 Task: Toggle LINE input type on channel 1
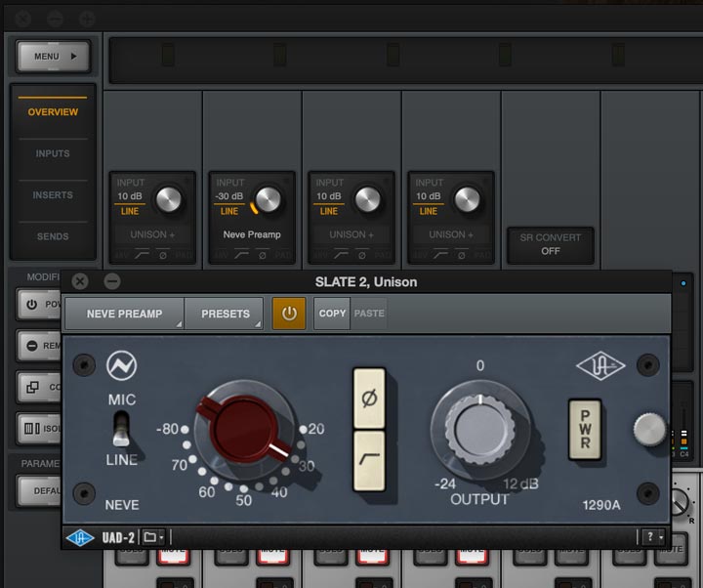(130, 211)
